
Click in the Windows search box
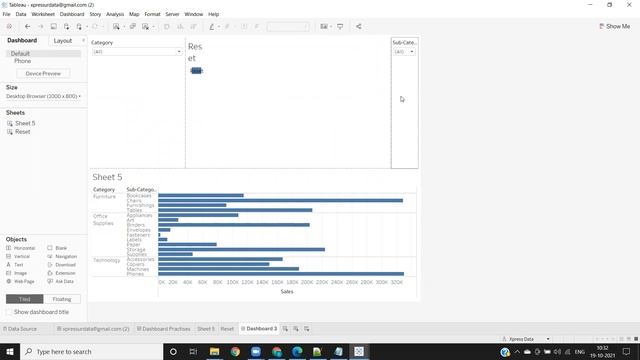click(91, 351)
